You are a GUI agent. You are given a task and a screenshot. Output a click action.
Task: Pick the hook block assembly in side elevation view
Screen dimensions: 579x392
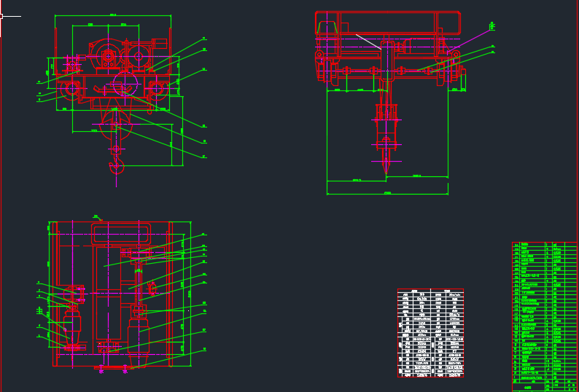point(386,138)
